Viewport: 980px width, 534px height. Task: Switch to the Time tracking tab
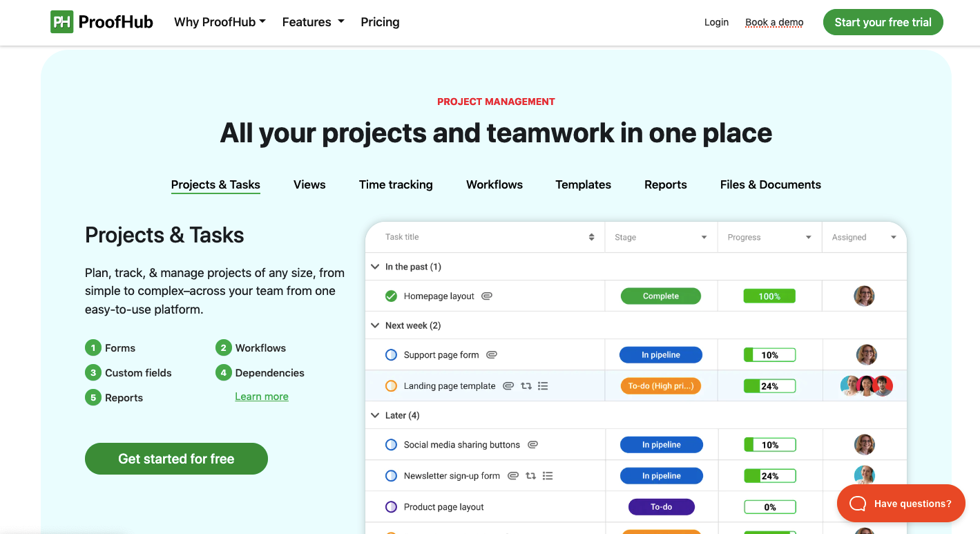tap(396, 184)
